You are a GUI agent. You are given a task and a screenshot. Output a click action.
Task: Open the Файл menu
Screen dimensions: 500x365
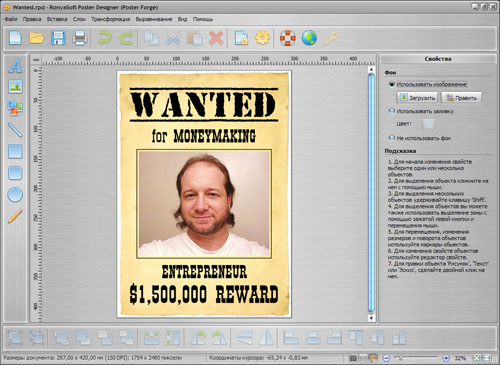(11, 19)
